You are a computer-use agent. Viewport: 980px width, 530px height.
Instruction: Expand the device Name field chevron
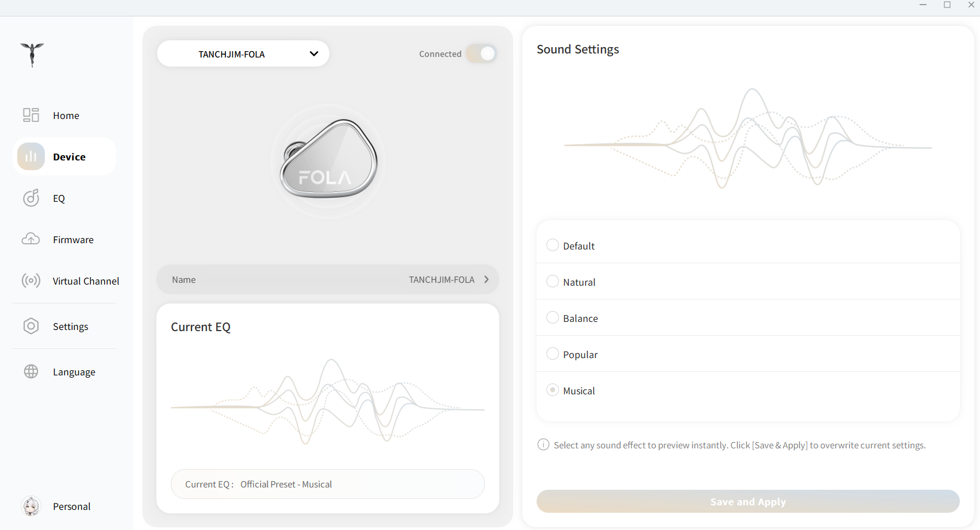486,279
